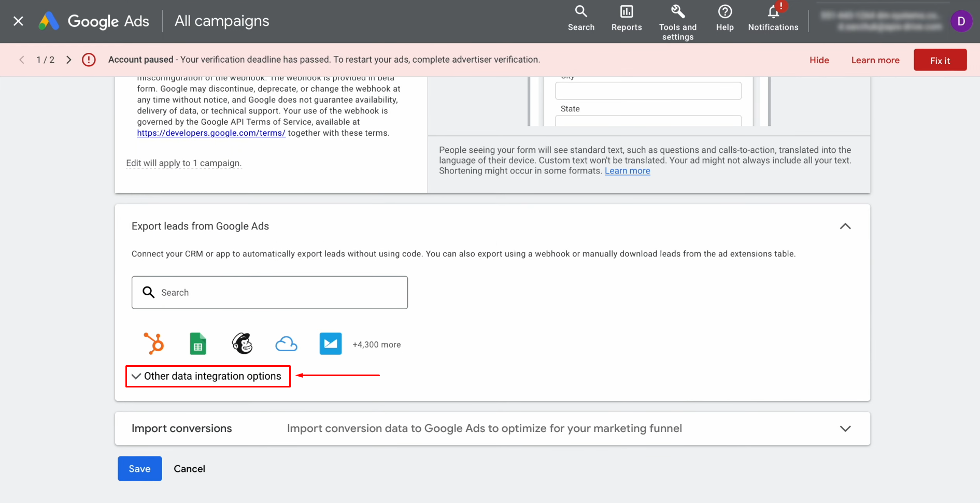Select the HubSpot integration icon
The height and width of the screenshot is (503, 980).
coord(153,343)
